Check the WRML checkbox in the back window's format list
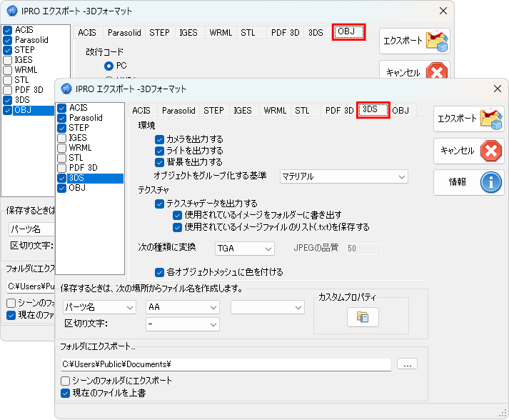This screenshot has height=420, width=509. (x=7, y=71)
